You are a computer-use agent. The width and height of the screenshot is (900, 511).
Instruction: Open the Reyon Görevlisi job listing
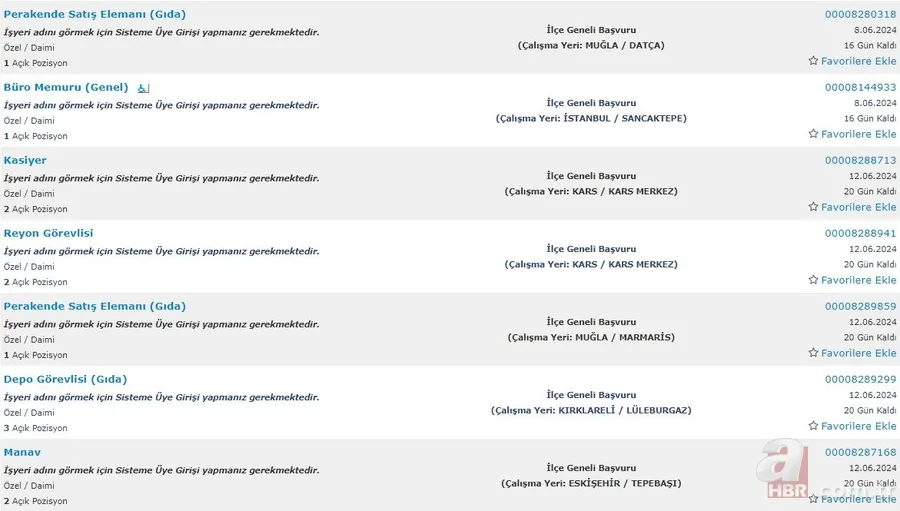click(x=48, y=233)
